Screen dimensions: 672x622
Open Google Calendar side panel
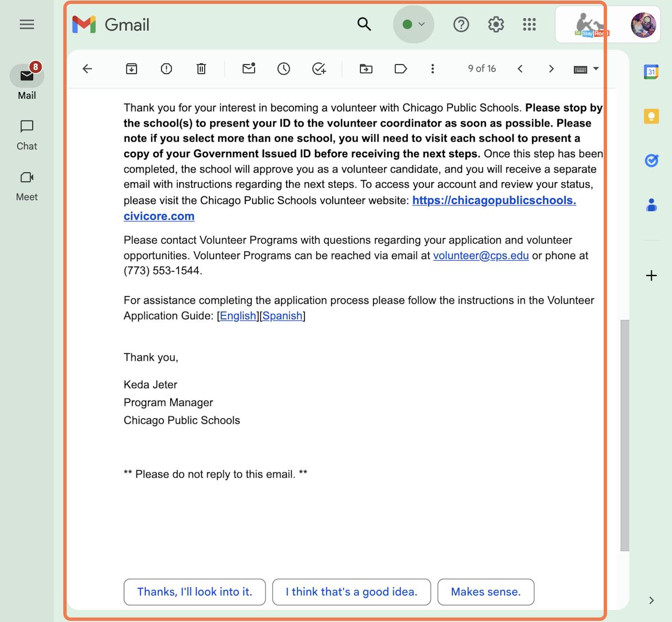(x=651, y=72)
